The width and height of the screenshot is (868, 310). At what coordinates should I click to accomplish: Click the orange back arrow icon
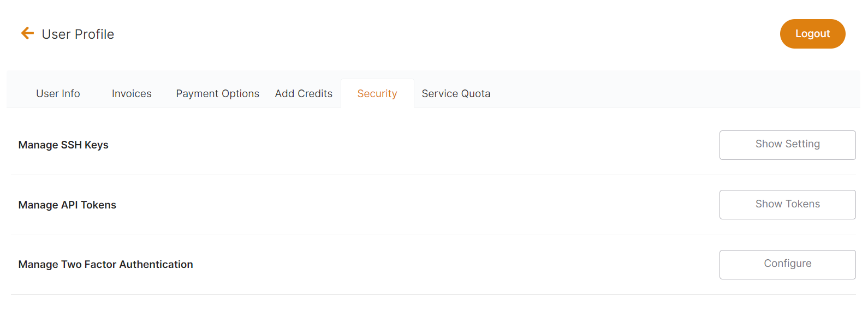click(x=27, y=34)
